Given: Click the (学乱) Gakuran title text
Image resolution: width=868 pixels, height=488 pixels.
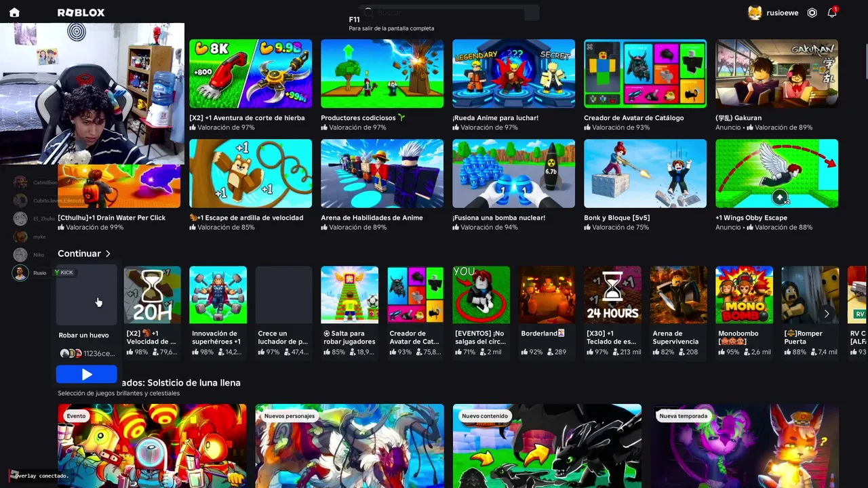Looking at the screenshot, I should pos(738,118).
